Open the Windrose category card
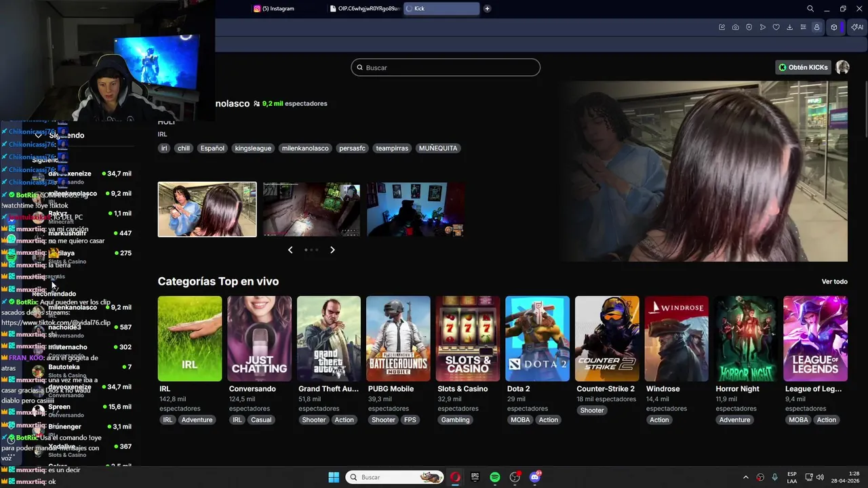Image resolution: width=868 pixels, height=488 pixels. pos(676,338)
